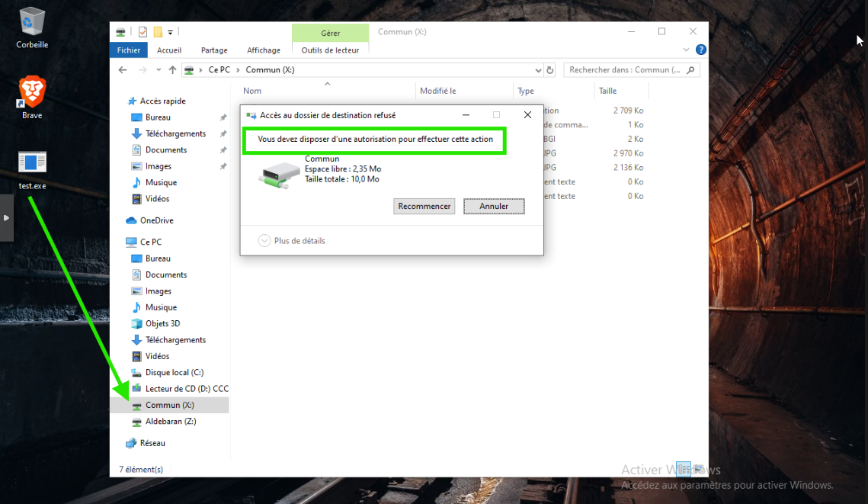868x504 pixels.
Task: Select Aldebaran (Z:) network drive in sidebar
Action: pyautogui.click(x=170, y=422)
